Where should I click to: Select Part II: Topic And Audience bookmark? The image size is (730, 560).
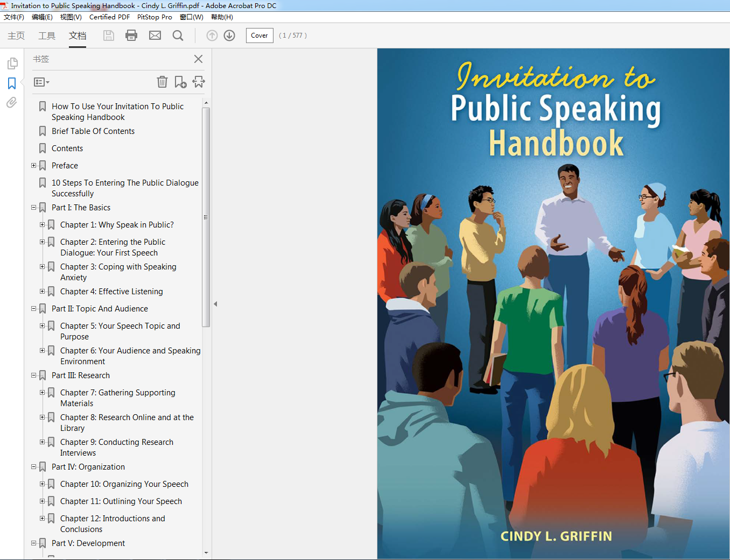tap(100, 309)
